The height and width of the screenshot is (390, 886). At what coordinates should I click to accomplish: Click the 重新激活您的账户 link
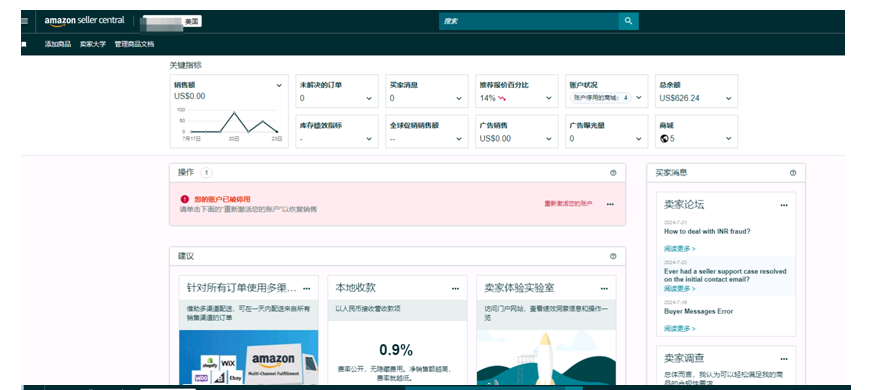click(x=568, y=204)
